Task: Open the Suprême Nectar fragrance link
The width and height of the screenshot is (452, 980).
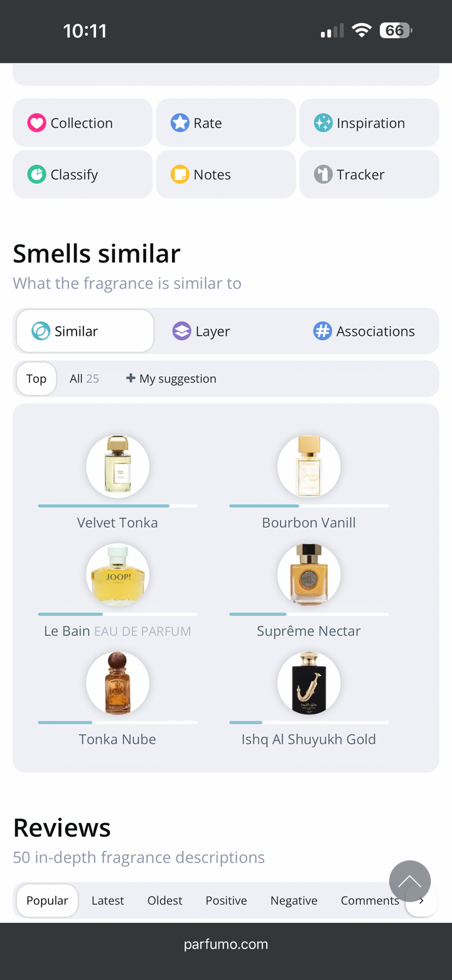Action: point(308,631)
